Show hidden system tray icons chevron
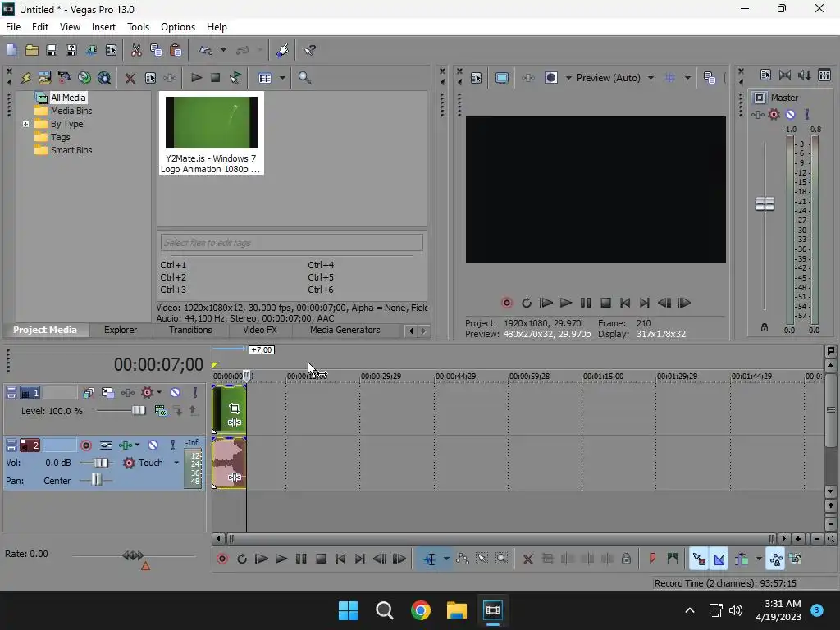Screen dimensions: 840x630 [x=690, y=610]
